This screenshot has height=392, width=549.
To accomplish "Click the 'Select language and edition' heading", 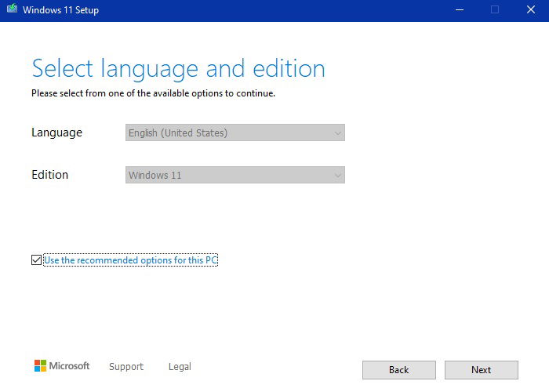I will [x=178, y=69].
